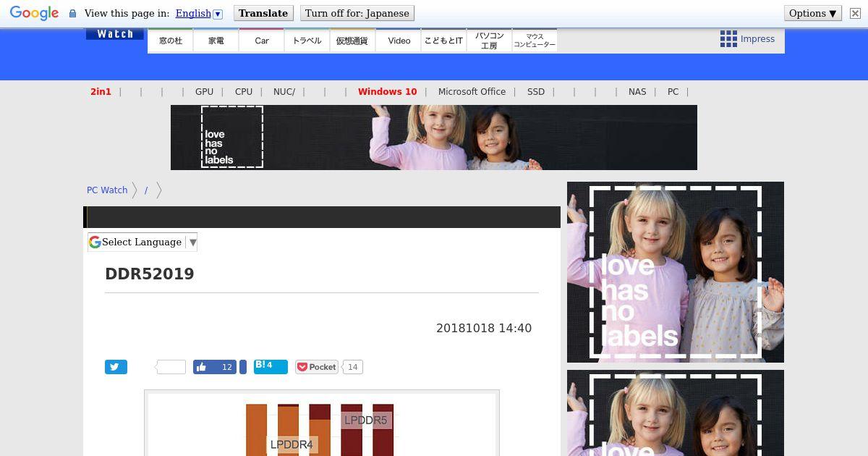Open the English language dropdown
This screenshot has height=456, width=868.
click(199, 13)
